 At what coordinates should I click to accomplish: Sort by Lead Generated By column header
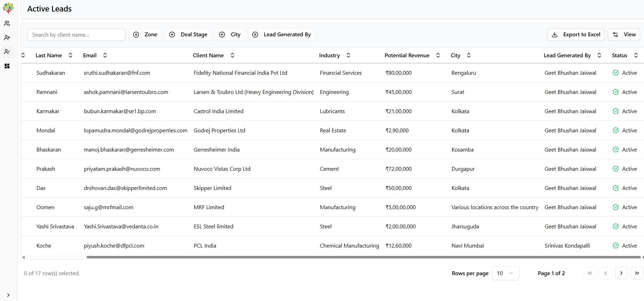[x=572, y=55]
